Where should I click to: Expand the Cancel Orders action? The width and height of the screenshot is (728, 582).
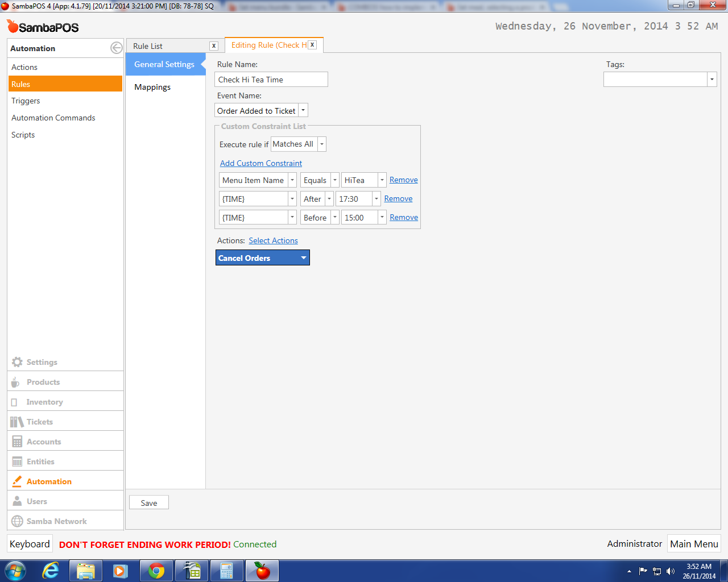[x=304, y=258]
